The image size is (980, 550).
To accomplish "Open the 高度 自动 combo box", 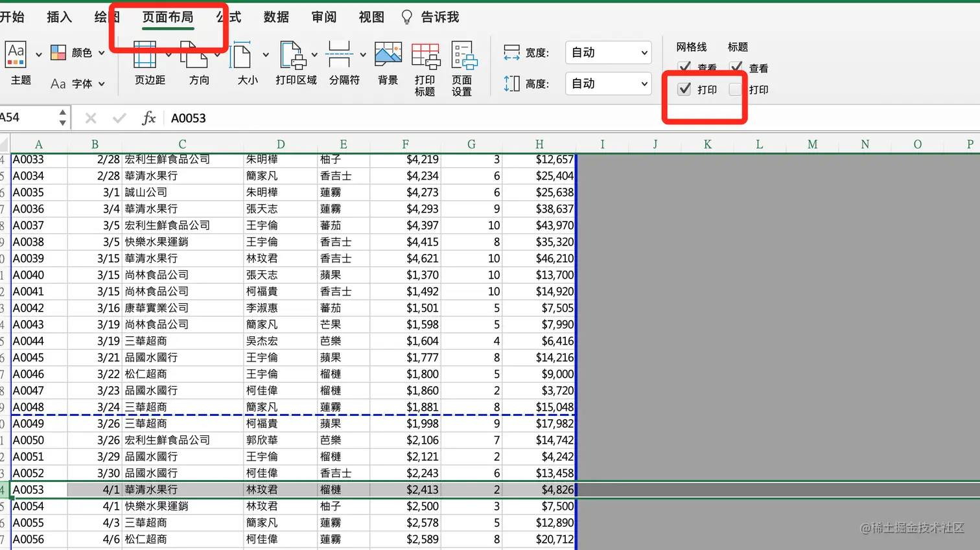I will [x=608, y=84].
